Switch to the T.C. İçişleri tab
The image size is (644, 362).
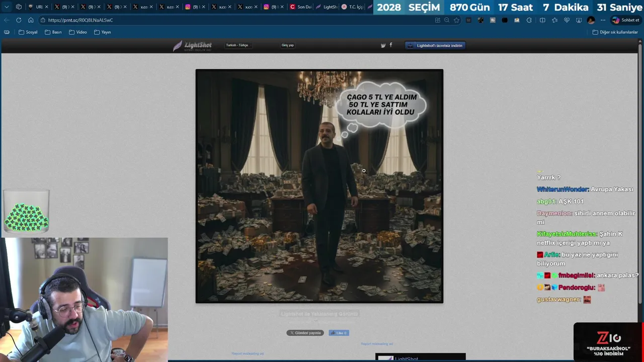tap(352, 7)
